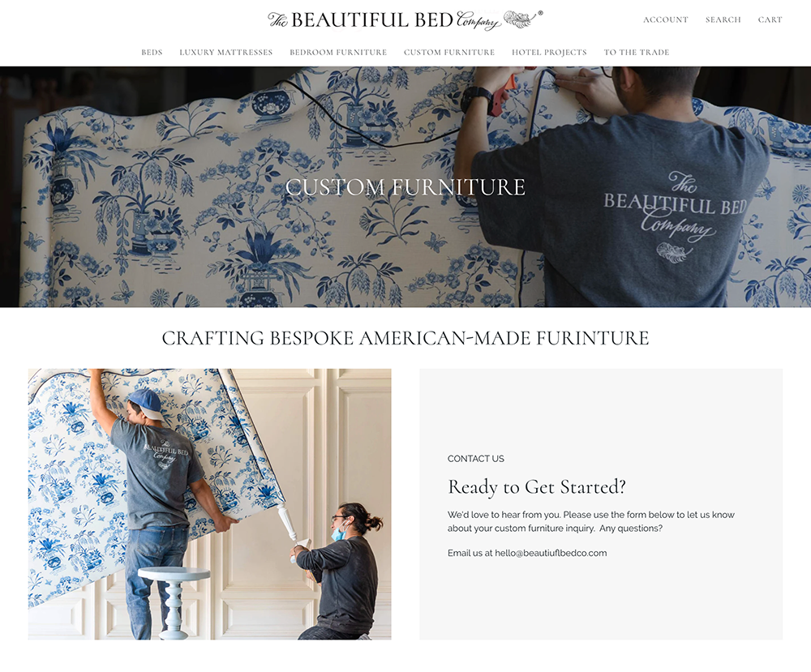Screen dimensions: 811x672
Task: Select Custom Furniture in navigation bar
Action: coord(449,52)
